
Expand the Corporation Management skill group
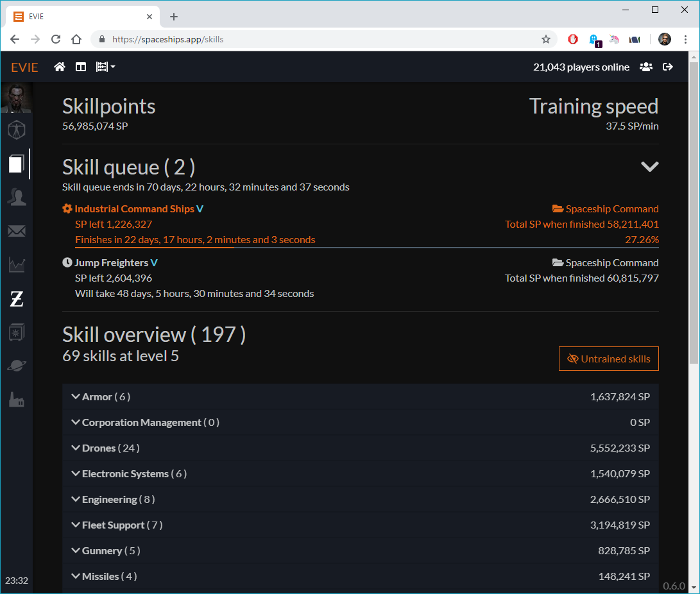tap(361, 422)
